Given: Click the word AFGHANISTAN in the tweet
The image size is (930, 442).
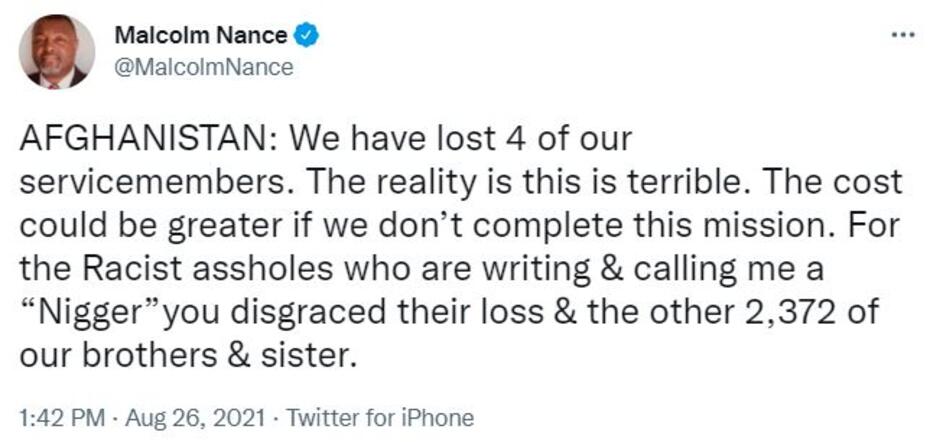Looking at the screenshot, I should (x=138, y=138).
